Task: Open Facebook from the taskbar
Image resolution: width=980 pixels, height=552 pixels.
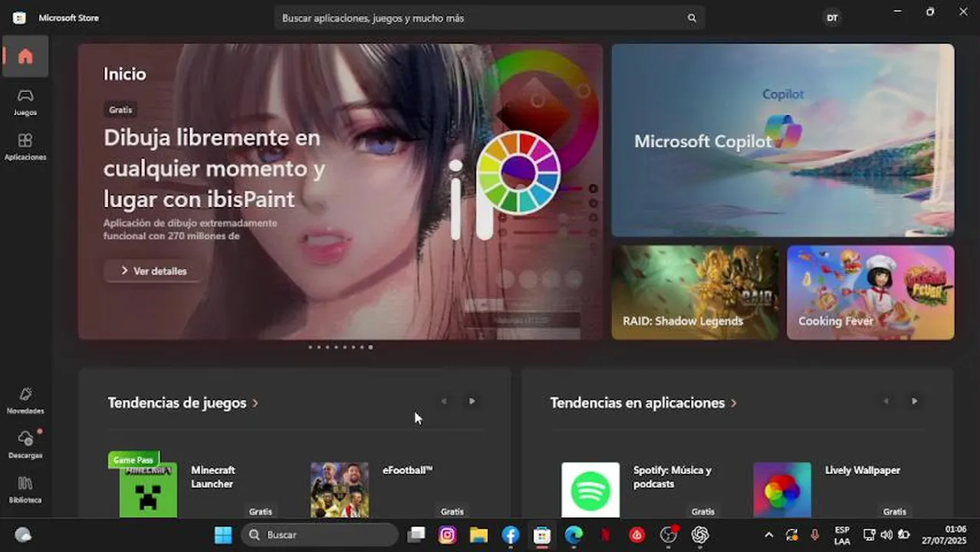Action: (511, 534)
